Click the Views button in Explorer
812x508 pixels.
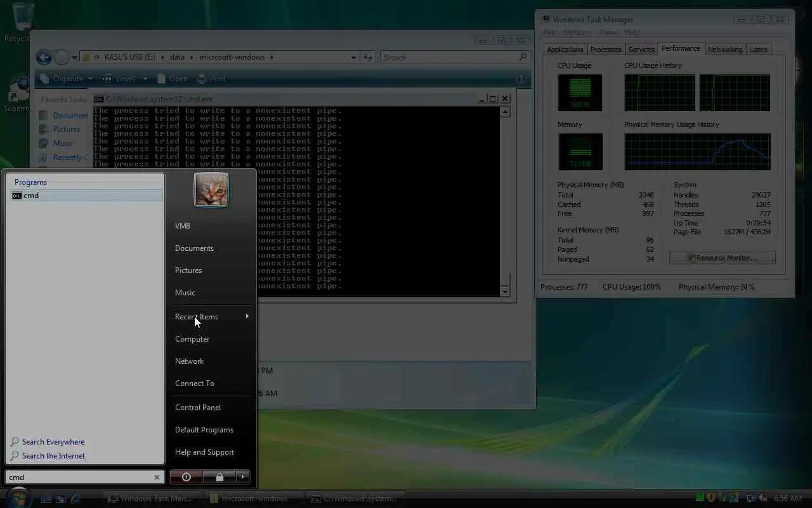point(121,79)
